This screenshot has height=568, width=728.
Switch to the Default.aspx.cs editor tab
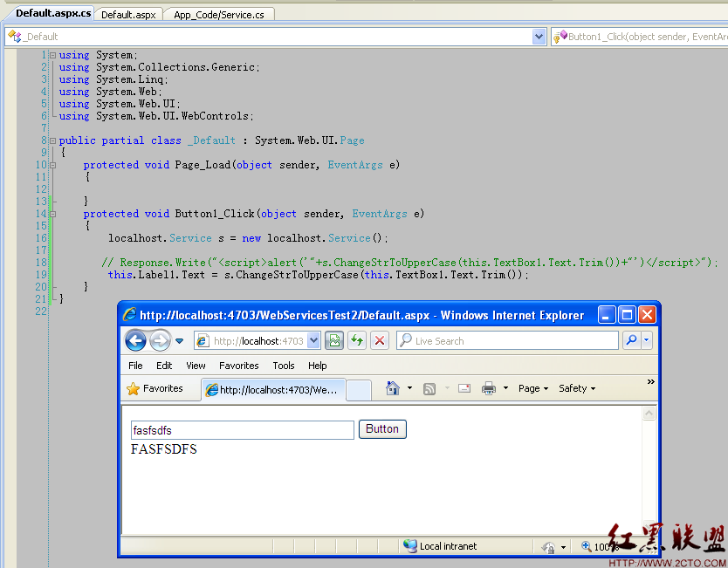(53, 13)
